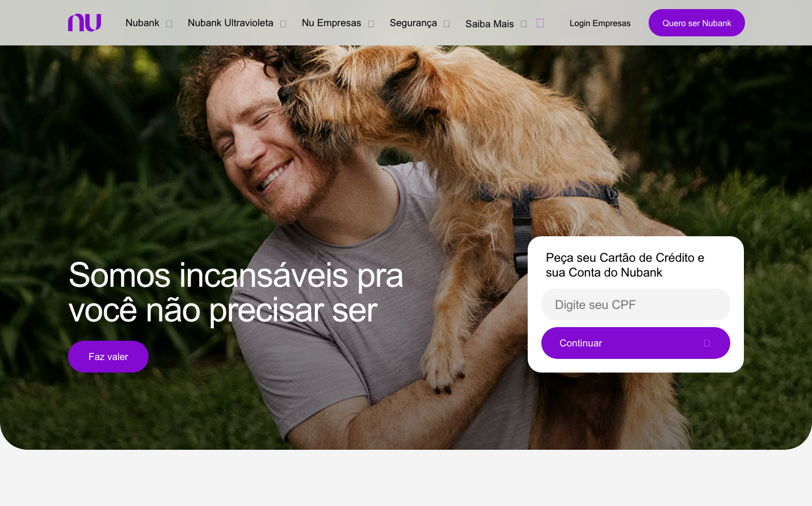Image resolution: width=812 pixels, height=506 pixels.
Task: Open the Nu Empresas menu label
Action: (331, 23)
